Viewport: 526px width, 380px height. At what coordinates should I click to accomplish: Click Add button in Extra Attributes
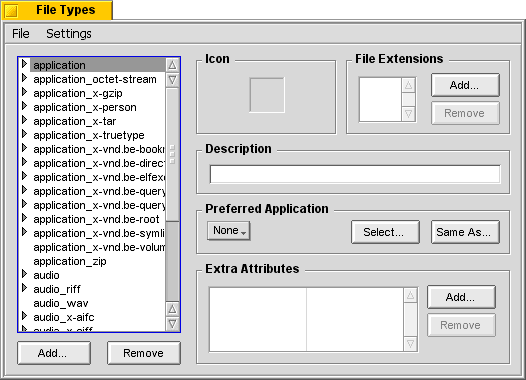tap(461, 297)
